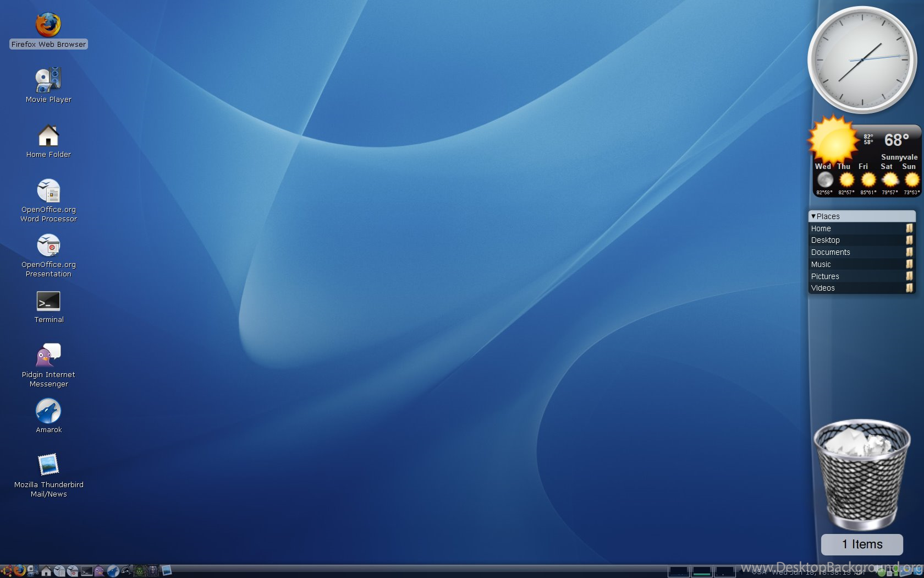Open Mozilla Thunderbird Mail/News desktop icon

48,465
